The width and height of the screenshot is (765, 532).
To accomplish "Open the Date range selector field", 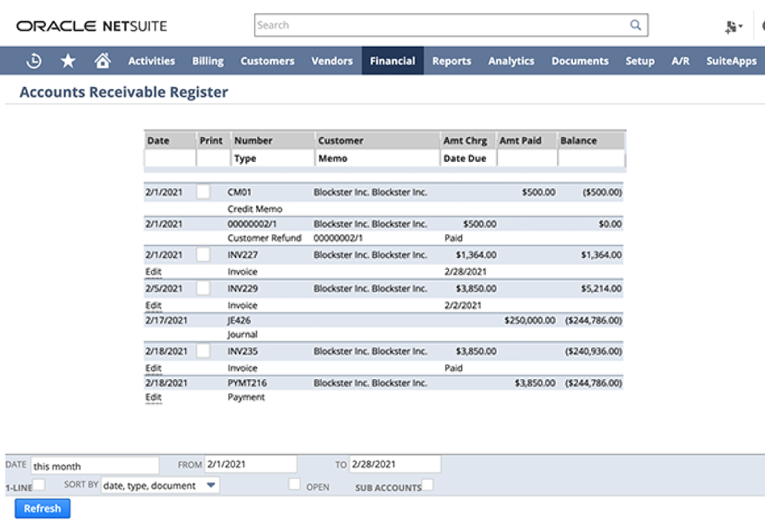I will tap(95, 466).
